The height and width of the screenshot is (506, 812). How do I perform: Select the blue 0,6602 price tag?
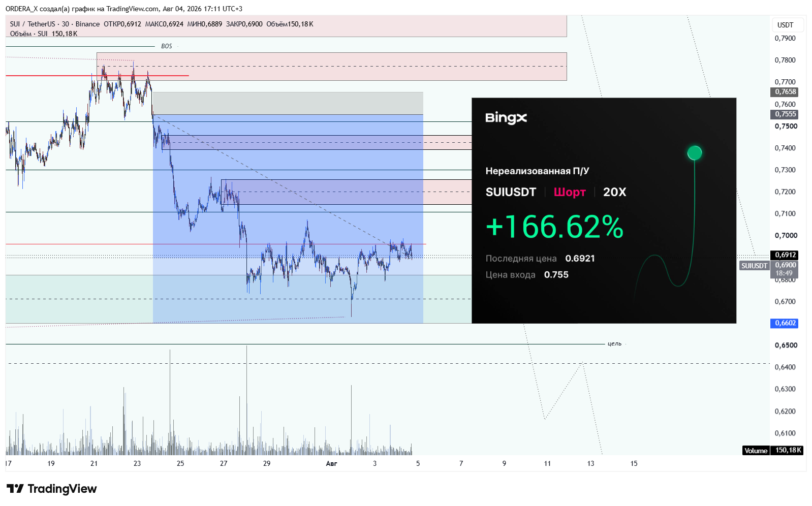785,323
